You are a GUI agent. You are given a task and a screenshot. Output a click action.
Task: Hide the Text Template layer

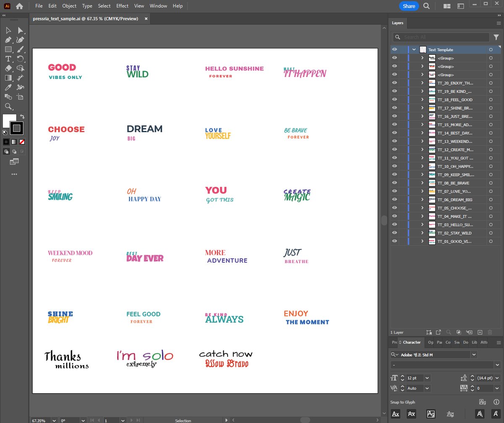(x=394, y=50)
